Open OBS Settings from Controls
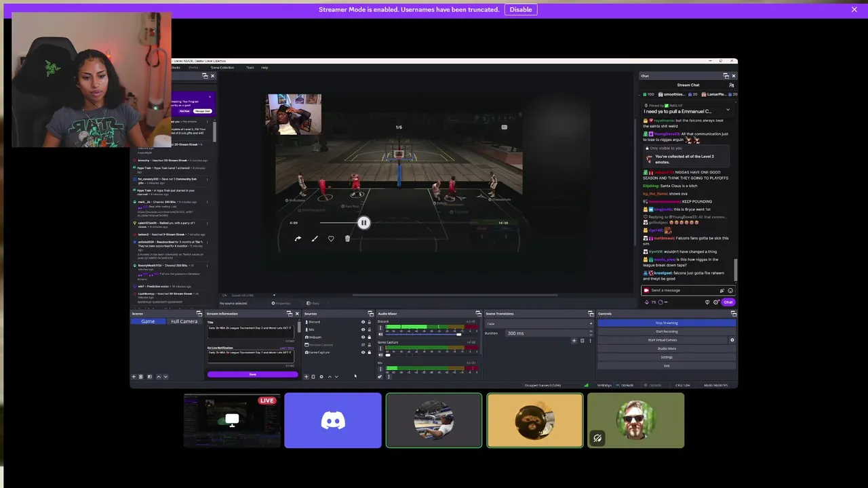This screenshot has width=868, height=488. [x=667, y=357]
